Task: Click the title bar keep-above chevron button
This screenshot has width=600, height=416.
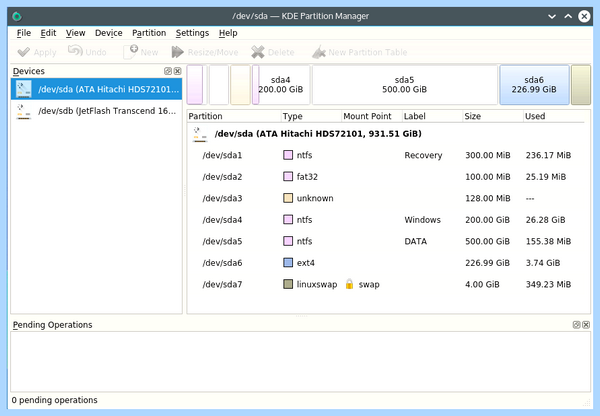Action: (x=568, y=16)
